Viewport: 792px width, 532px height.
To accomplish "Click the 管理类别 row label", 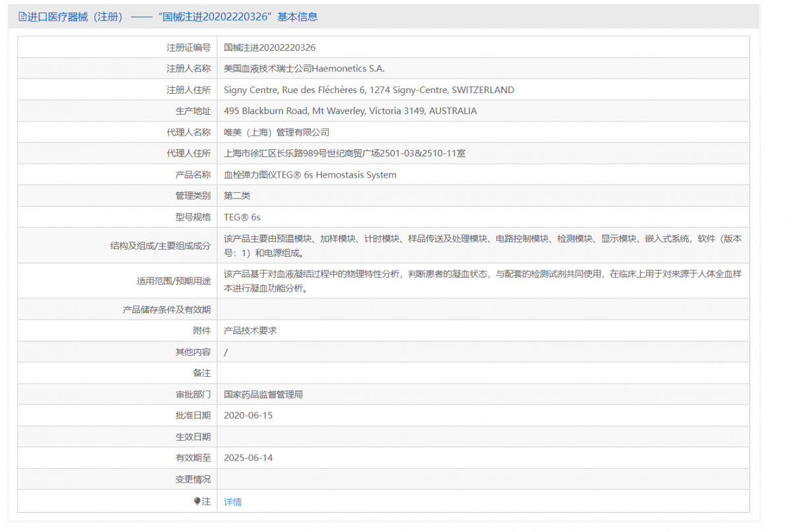I will [193, 196].
